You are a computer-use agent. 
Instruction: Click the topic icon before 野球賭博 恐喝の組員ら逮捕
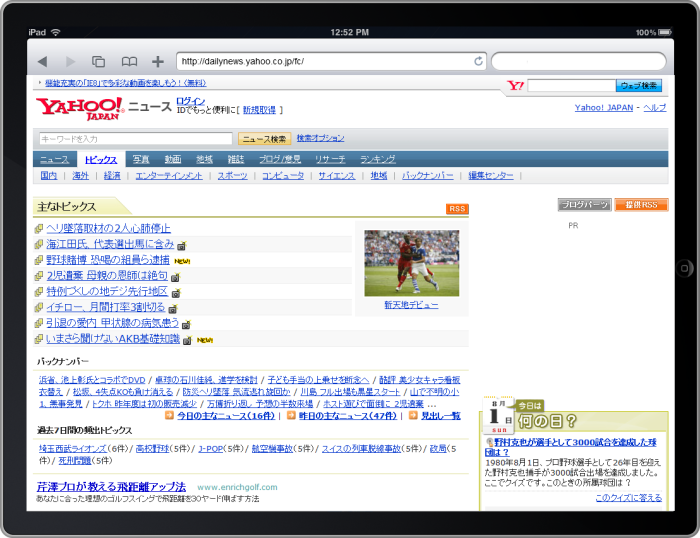point(39,260)
